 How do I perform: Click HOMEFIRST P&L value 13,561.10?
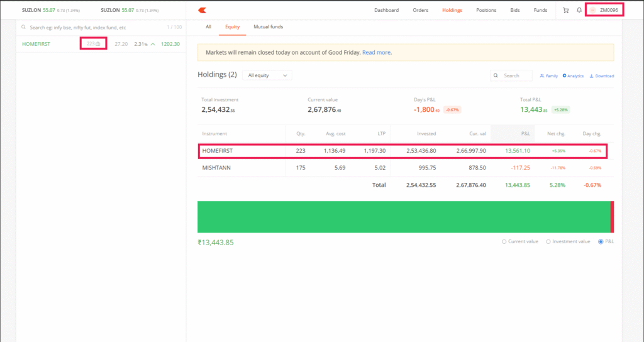coord(518,151)
